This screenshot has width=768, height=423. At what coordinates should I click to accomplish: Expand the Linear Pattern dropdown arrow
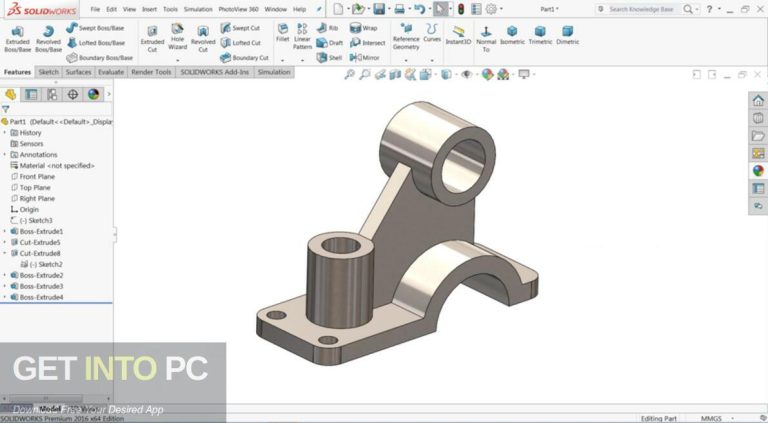tap(302, 61)
